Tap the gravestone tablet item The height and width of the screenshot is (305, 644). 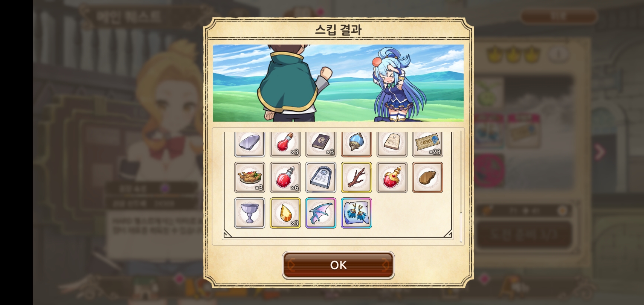click(320, 177)
